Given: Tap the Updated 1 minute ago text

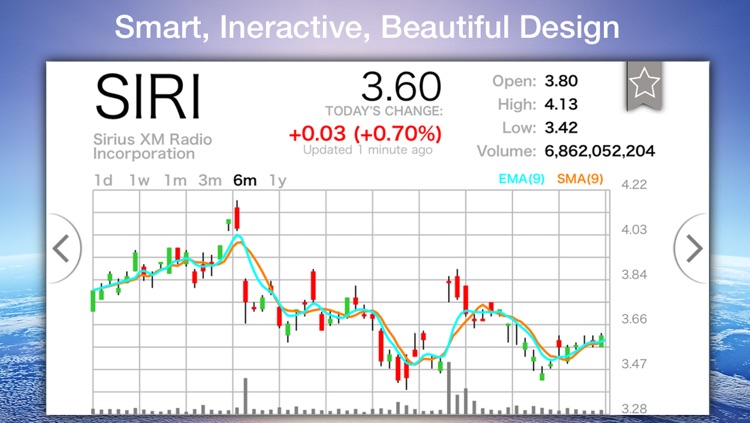Looking at the screenshot, I should coord(368,150).
